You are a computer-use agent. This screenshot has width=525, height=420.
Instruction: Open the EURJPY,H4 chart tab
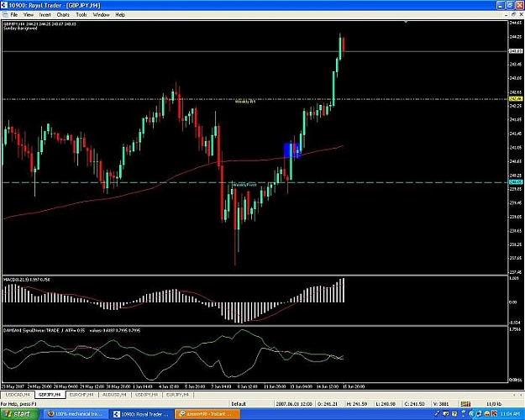[x=177, y=395]
